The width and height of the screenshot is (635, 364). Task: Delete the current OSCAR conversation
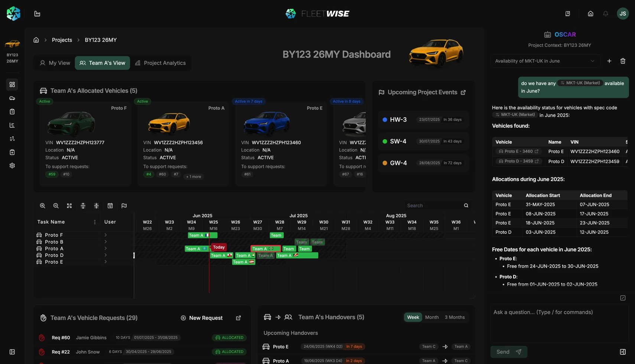623,61
